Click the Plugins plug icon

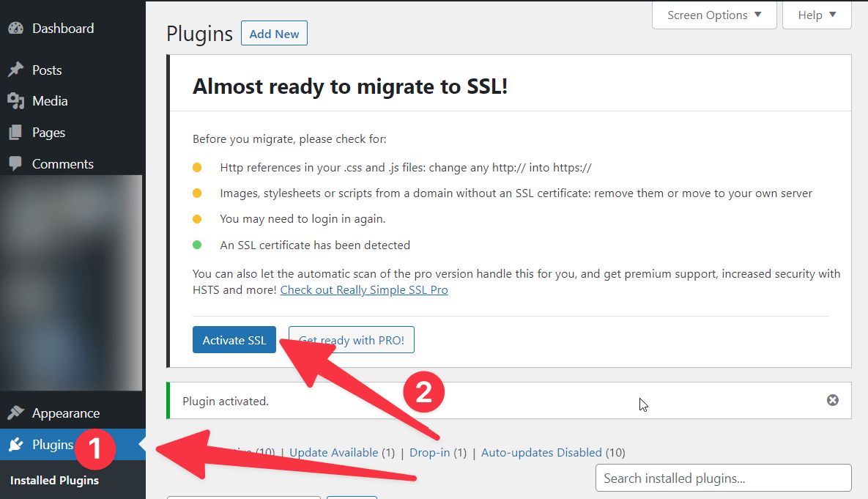[16, 444]
